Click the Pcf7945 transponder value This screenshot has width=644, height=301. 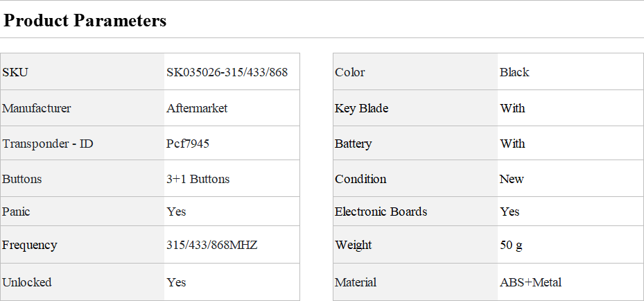point(188,144)
